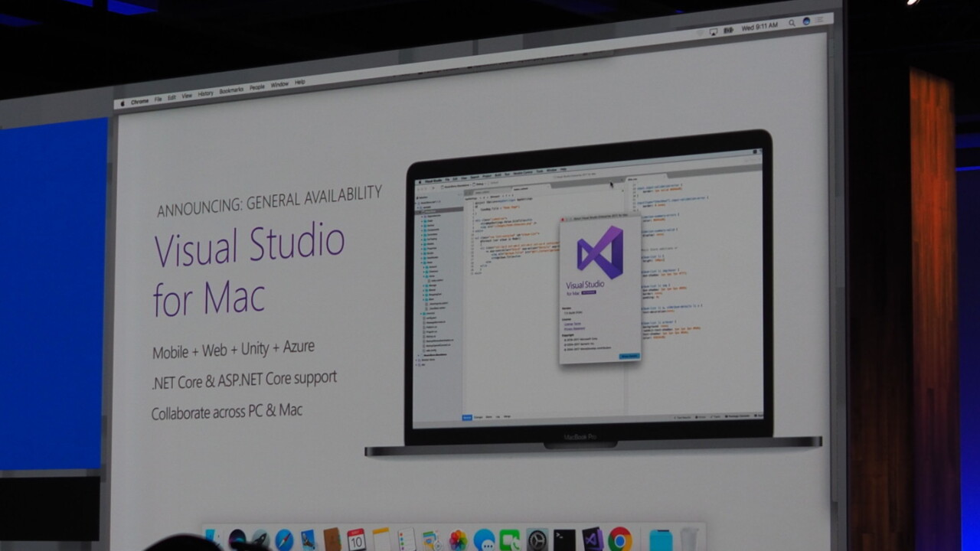Click the Wed 9:11 AM clock
Screen dimensions: 980x551
click(759, 26)
